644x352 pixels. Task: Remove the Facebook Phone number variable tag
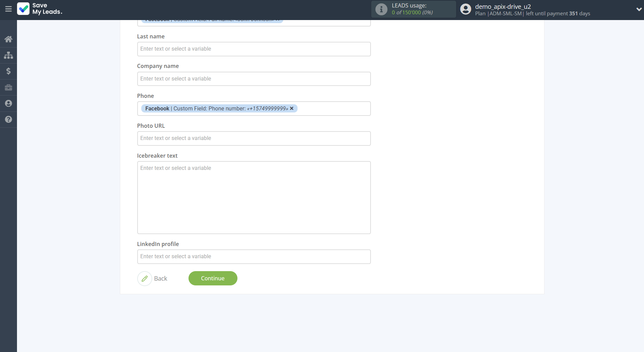tap(291, 108)
